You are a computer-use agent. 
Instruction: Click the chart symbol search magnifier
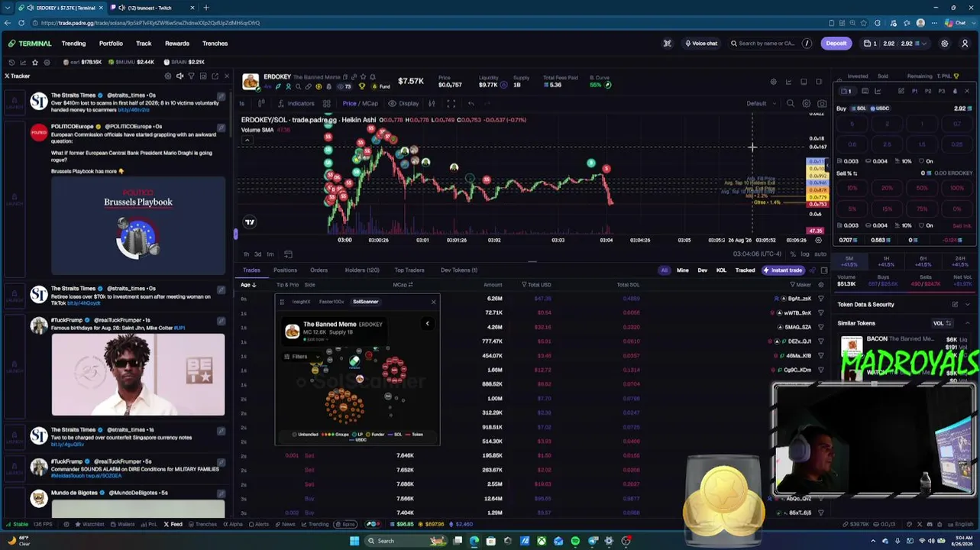point(790,104)
